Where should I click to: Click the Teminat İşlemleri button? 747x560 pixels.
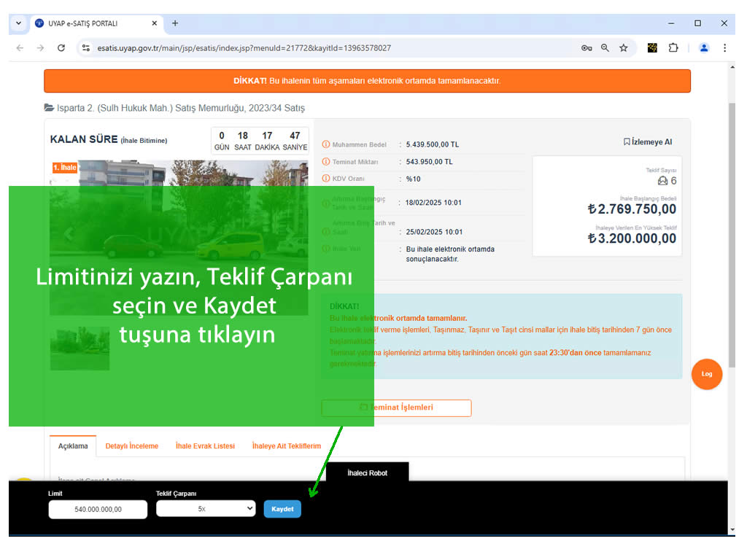click(396, 408)
